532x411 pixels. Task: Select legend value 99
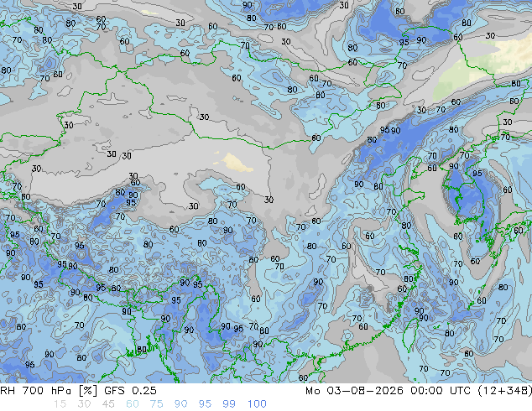click(x=229, y=404)
